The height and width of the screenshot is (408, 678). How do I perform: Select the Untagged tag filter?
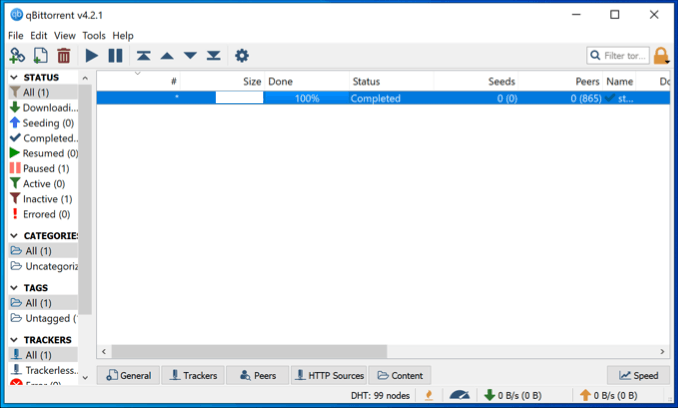coord(43,319)
